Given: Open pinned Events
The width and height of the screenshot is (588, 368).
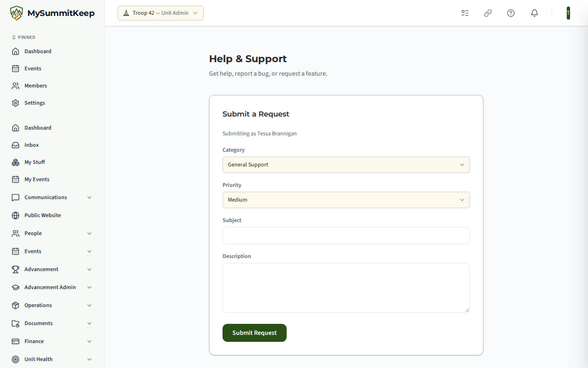Looking at the screenshot, I should point(52,69).
